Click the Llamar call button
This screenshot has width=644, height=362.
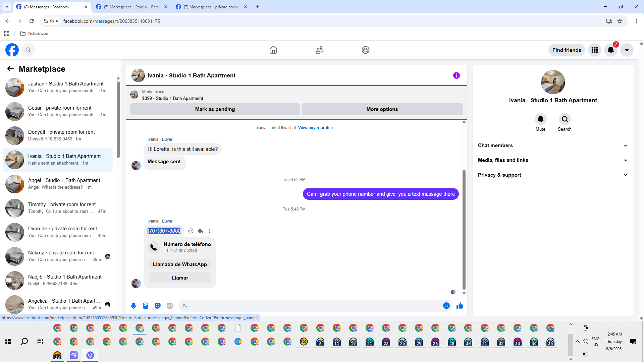[180, 278]
